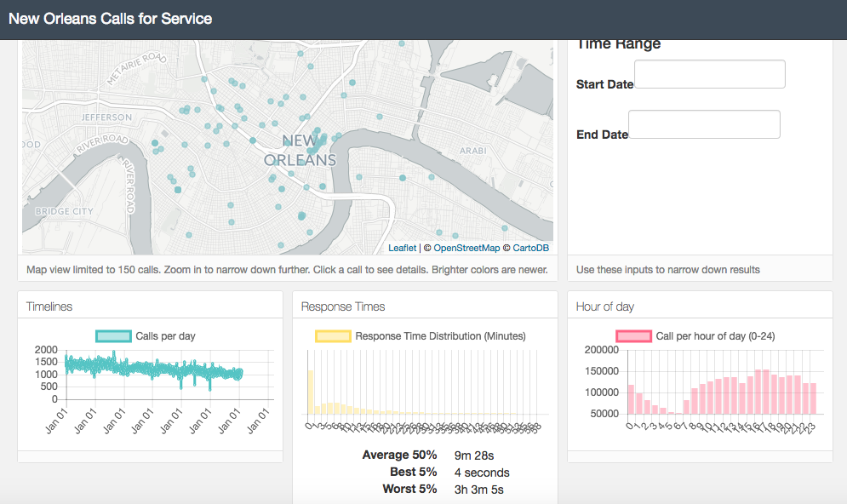Focus the End Date input field
The width and height of the screenshot is (847, 504).
704,124
